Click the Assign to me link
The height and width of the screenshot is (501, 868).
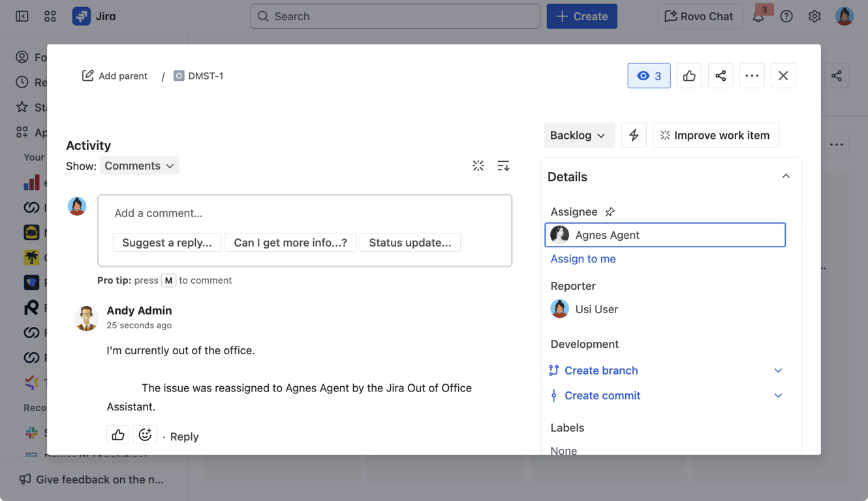point(583,259)
